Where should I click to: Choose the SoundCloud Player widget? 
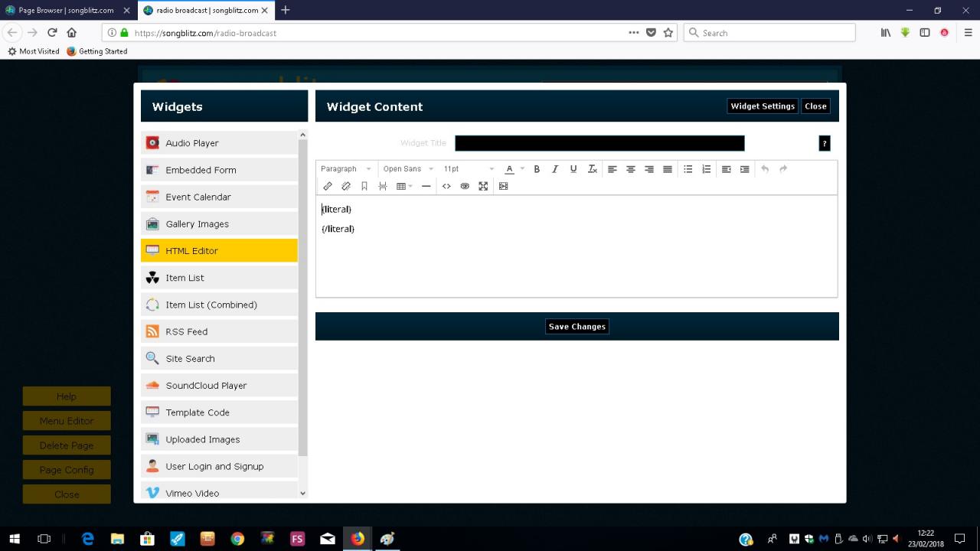[x=219, y=385]
